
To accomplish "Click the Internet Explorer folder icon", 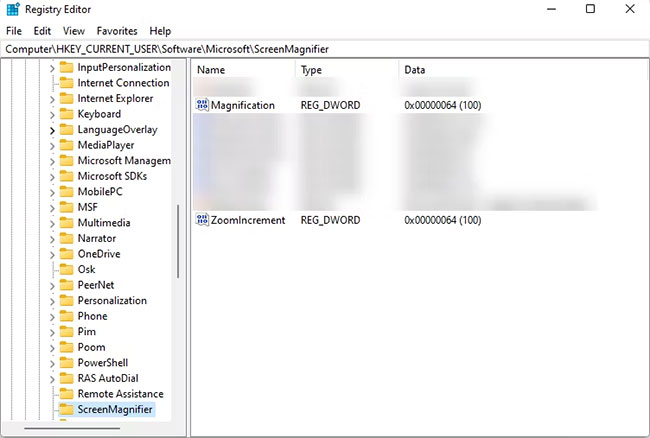I will click(66, 98).
